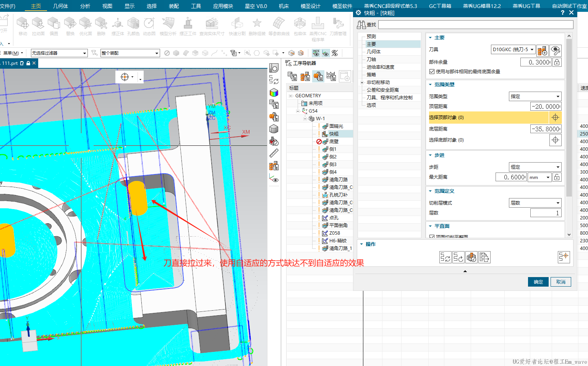The image size is (588, 366).
Task: Switch to Program Order view in 工序导航器
Action: [x=292, y=76]
